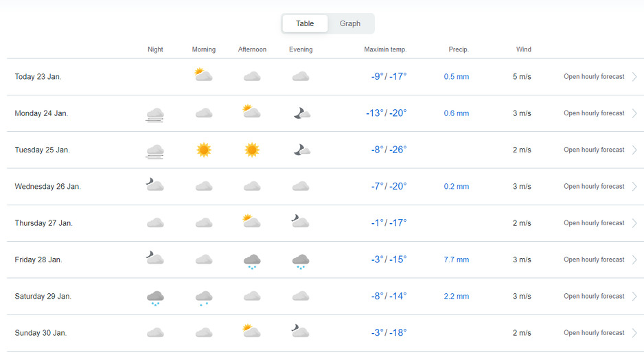Click Monday evening cloudy moon icon
Screen dimensions: 644x355
tap(301, 113)
